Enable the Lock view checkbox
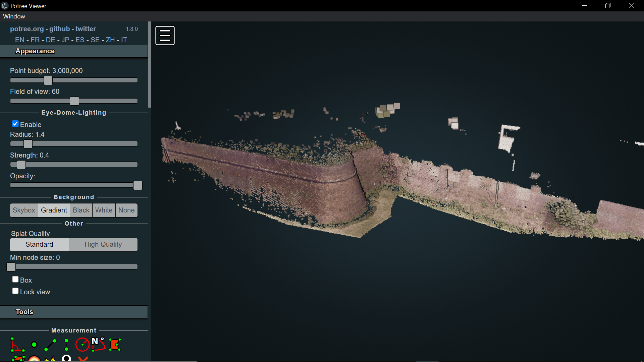 pyautogui.click(x=15, y=291)
